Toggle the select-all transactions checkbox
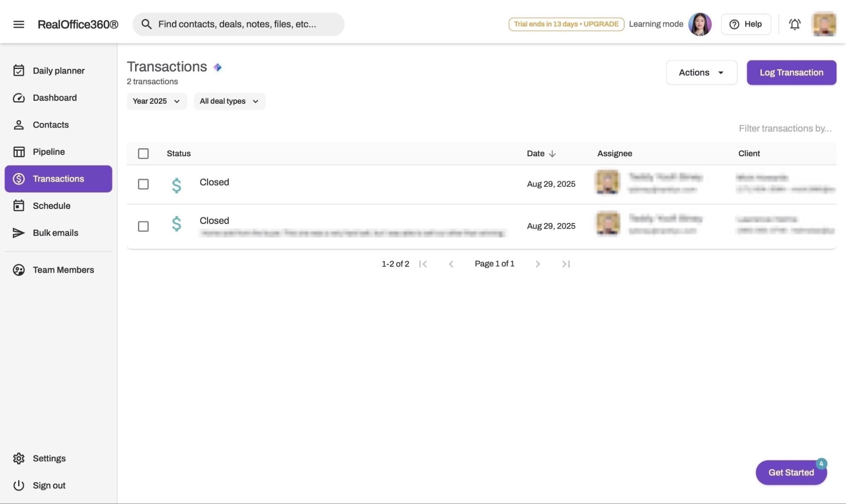846x504 pixels. click(x=143, y=154)
